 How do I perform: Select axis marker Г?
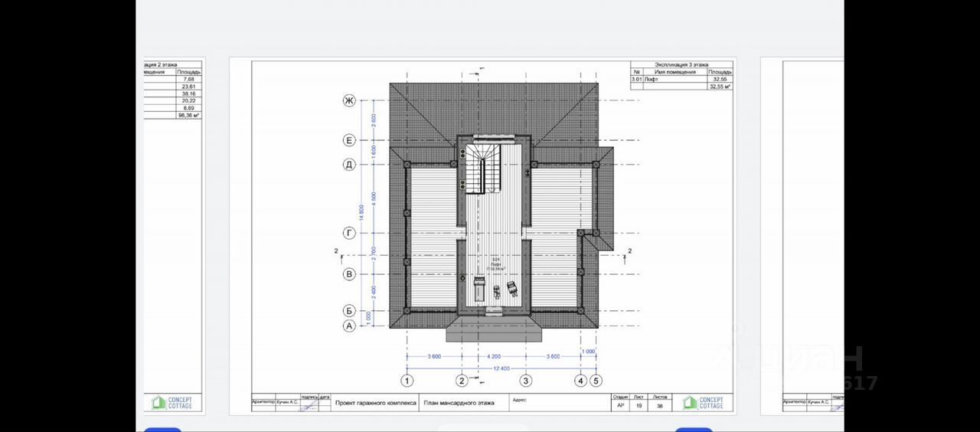[x=349, y=233]
